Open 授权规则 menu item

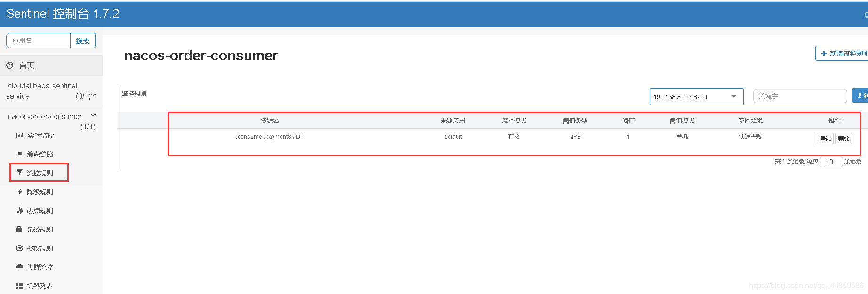40,248
